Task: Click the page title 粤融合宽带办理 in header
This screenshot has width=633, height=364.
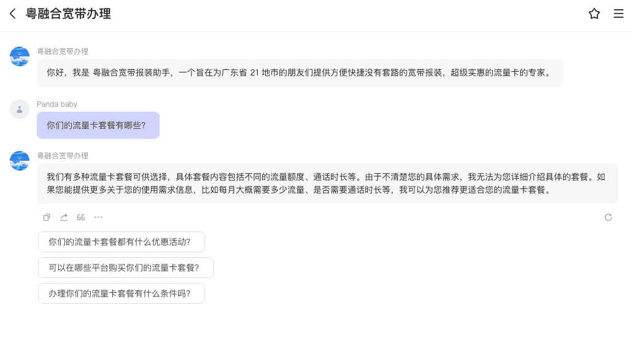Action: (x=68, y=14)
